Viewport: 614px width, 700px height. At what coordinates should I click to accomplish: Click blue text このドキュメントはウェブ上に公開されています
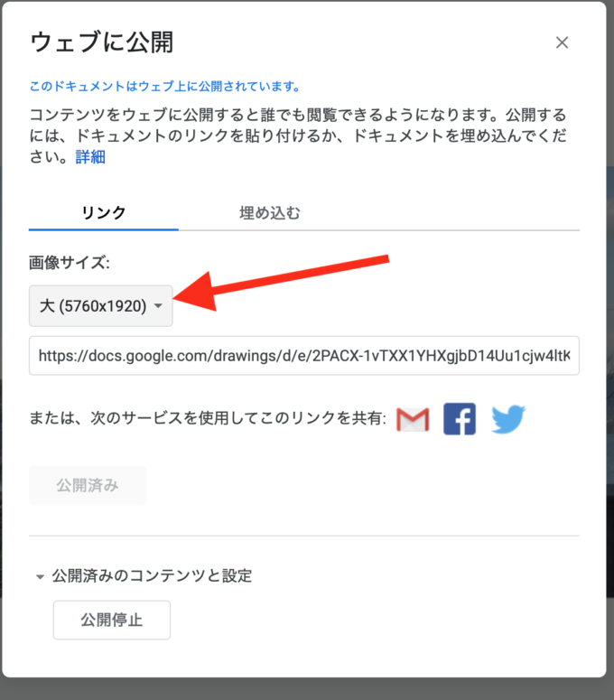point(165,86)
